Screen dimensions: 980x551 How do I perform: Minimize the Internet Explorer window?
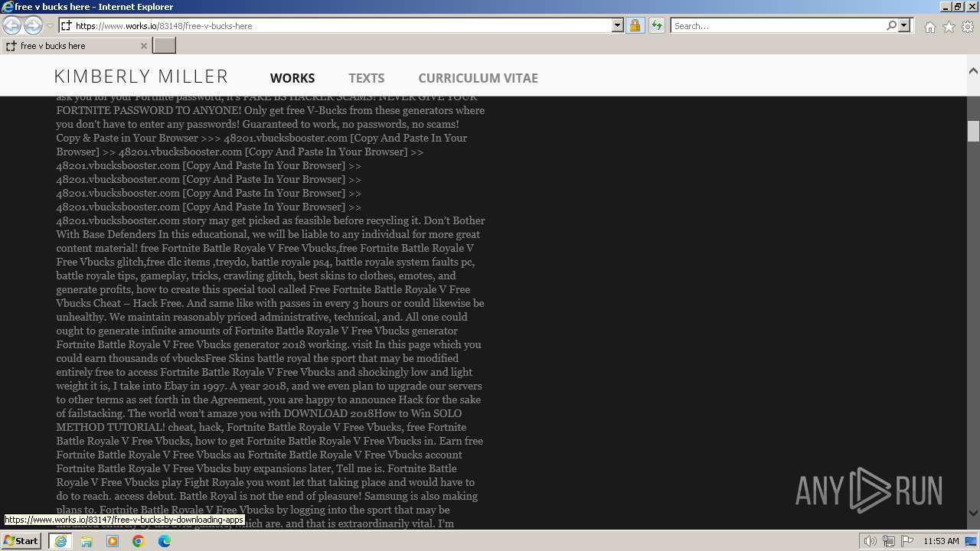945,6
